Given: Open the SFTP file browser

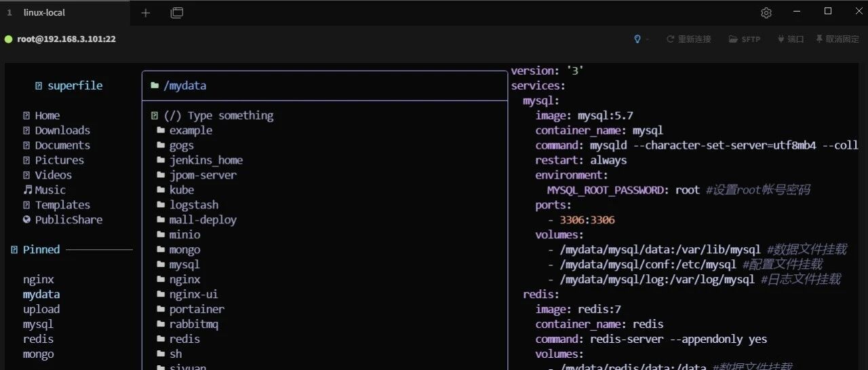Looking at the screenshot, I should pyautogui.click(x=745, y=39).
